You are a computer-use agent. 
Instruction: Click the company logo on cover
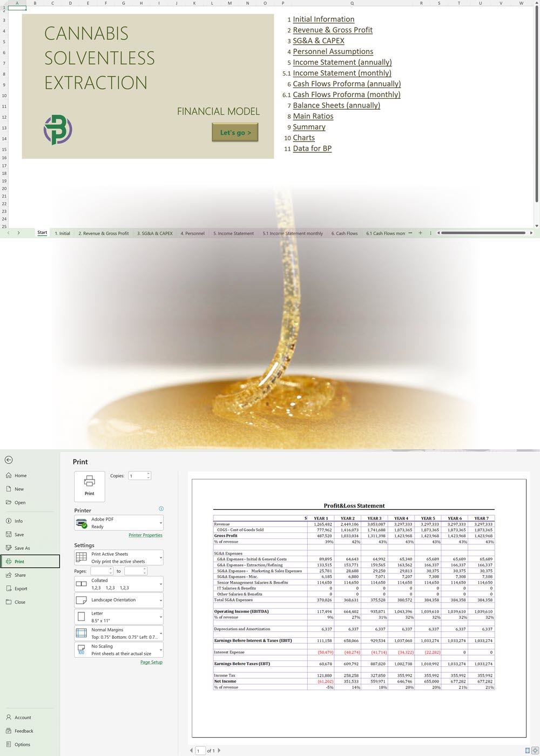[58, 130]
